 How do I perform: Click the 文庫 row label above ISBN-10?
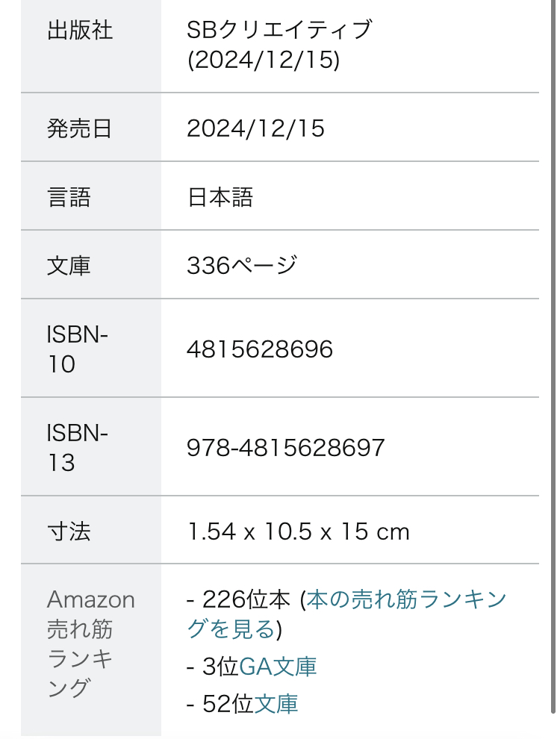point(69,266)
